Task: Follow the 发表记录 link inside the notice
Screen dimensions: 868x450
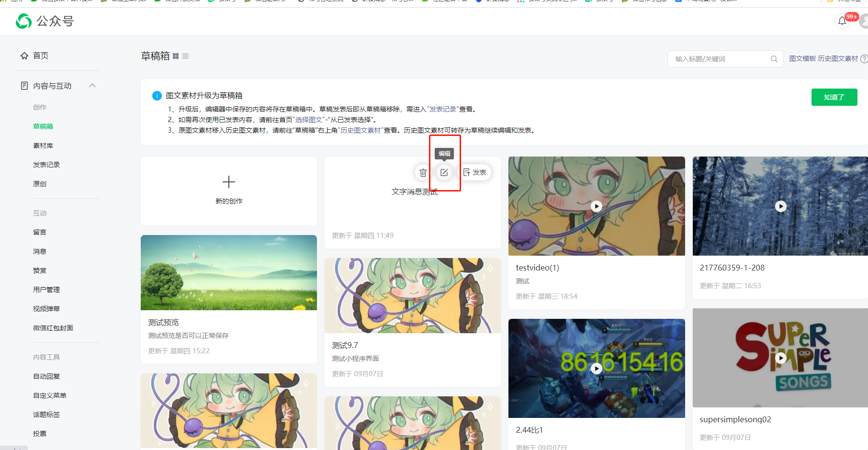Action: tap(442, 109)
